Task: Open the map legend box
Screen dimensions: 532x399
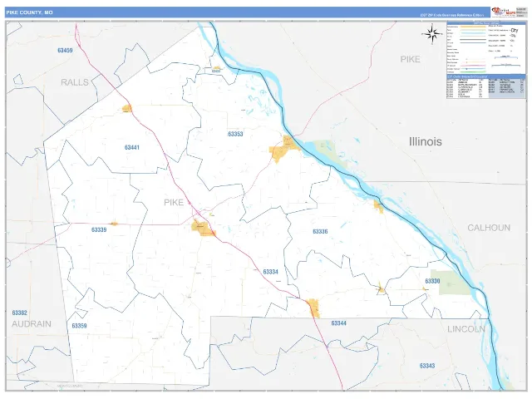Action: click(485, 47)
